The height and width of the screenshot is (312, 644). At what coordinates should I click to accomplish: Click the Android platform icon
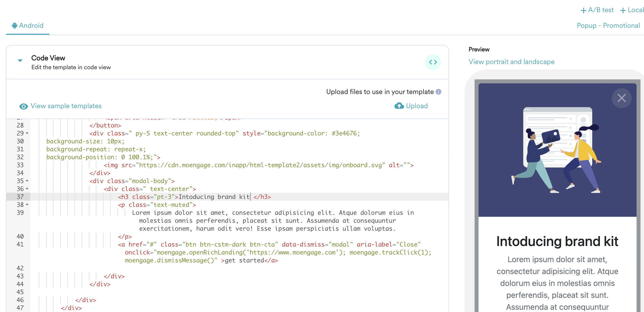point(14,25)
